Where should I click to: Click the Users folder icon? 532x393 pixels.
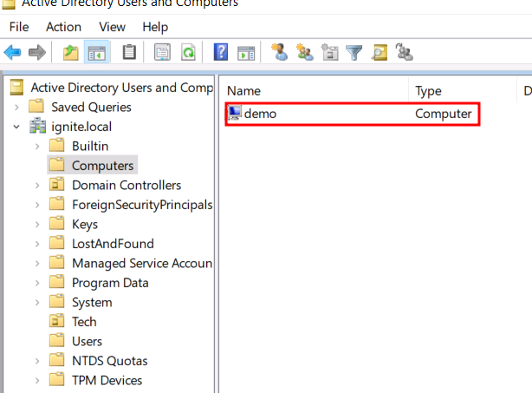(56, 341)
